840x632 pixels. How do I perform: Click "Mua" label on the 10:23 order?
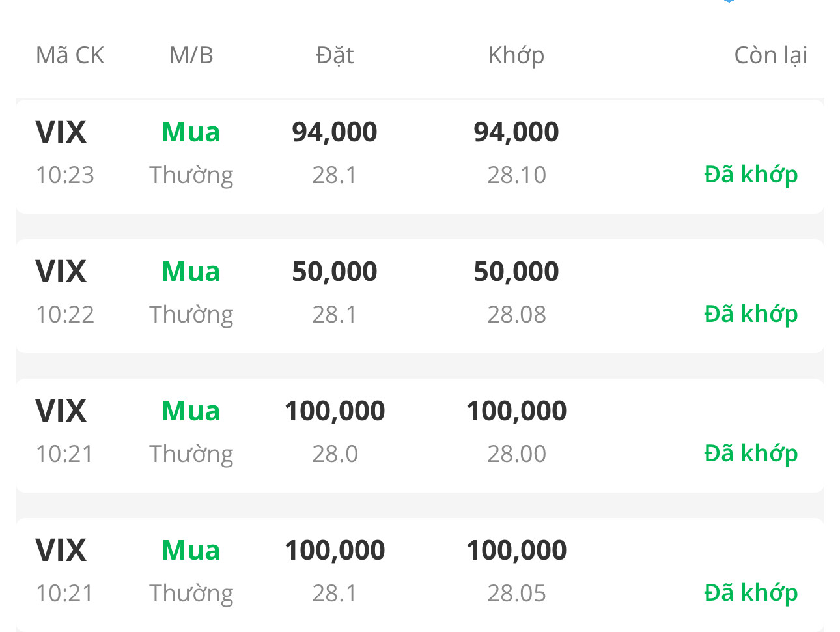191,132
